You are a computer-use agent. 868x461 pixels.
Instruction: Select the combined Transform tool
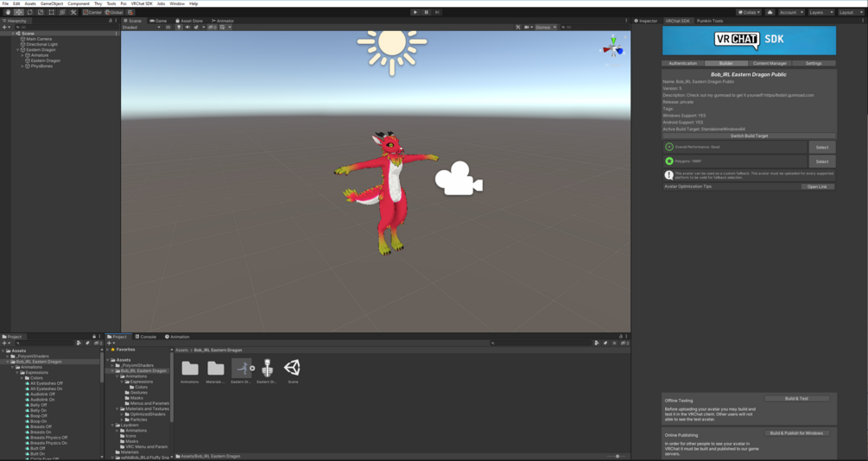click(x=62, y=12)
